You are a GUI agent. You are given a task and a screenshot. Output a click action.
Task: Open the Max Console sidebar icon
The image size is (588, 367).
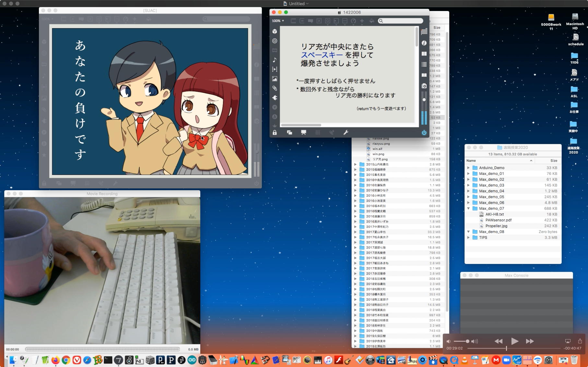point(424,64)
